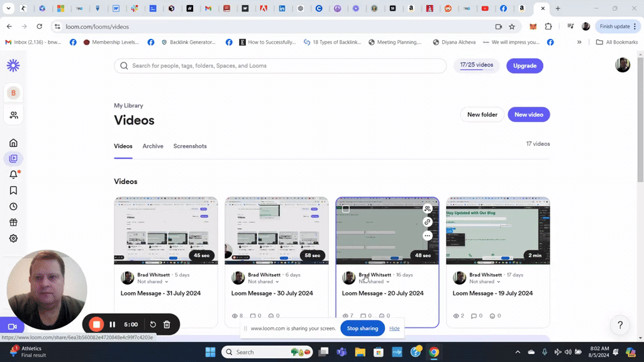Open File Explorer from the taskbar
This screenshot has height=362, width=644.
360,352
